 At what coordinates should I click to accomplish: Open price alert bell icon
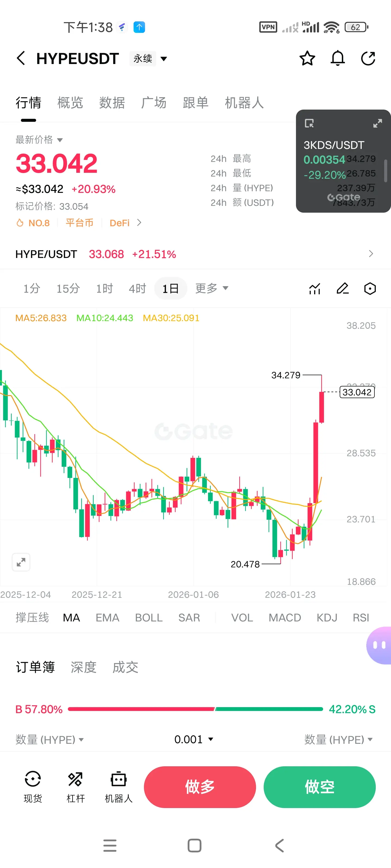point(338,58)
